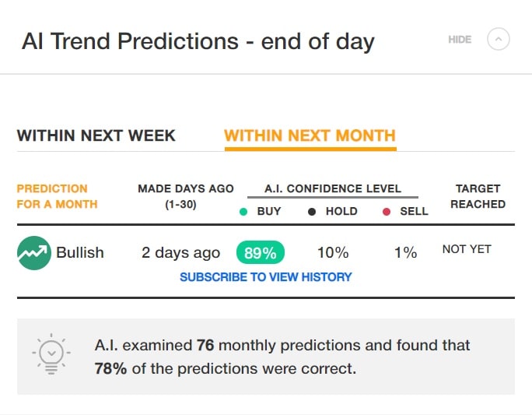The width and height of the screenshot is (532, 415).
Task: Click the AI Trend Predictions title
Action: [x=198, y=41]
